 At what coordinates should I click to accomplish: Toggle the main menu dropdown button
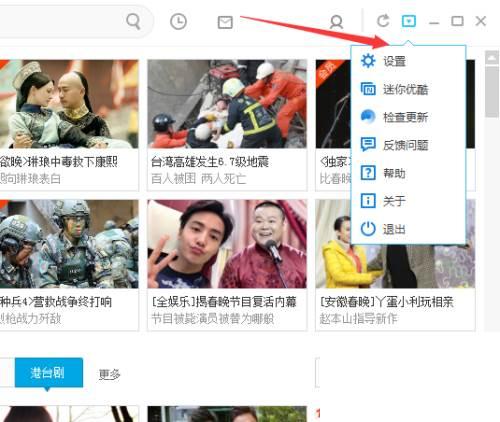pos(409,21)
